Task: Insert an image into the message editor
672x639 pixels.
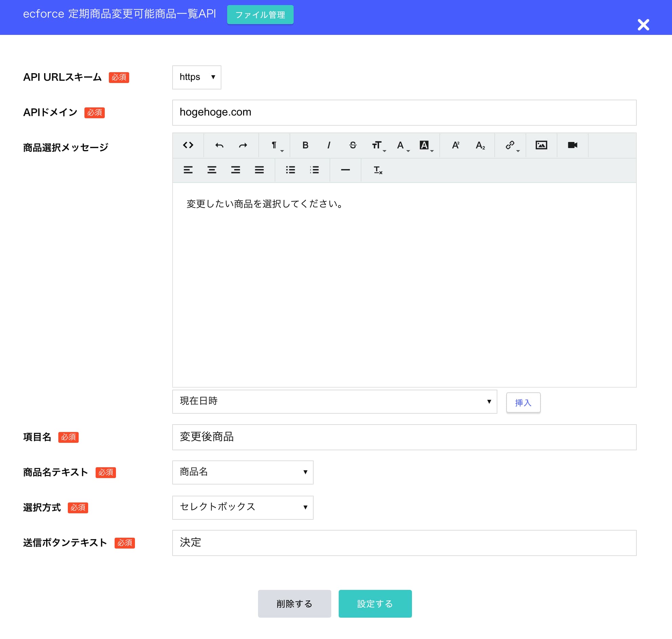Action: [541, 145]
